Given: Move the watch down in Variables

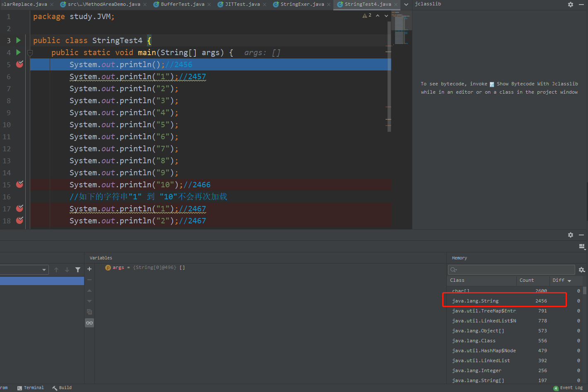Looking at the screenshot, I should point(89,301).
